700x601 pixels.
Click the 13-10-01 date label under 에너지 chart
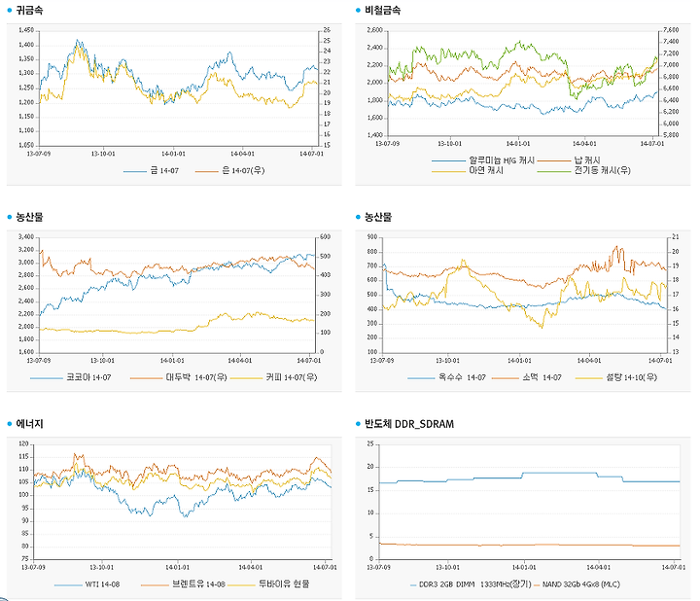click(x=102, y=567)
